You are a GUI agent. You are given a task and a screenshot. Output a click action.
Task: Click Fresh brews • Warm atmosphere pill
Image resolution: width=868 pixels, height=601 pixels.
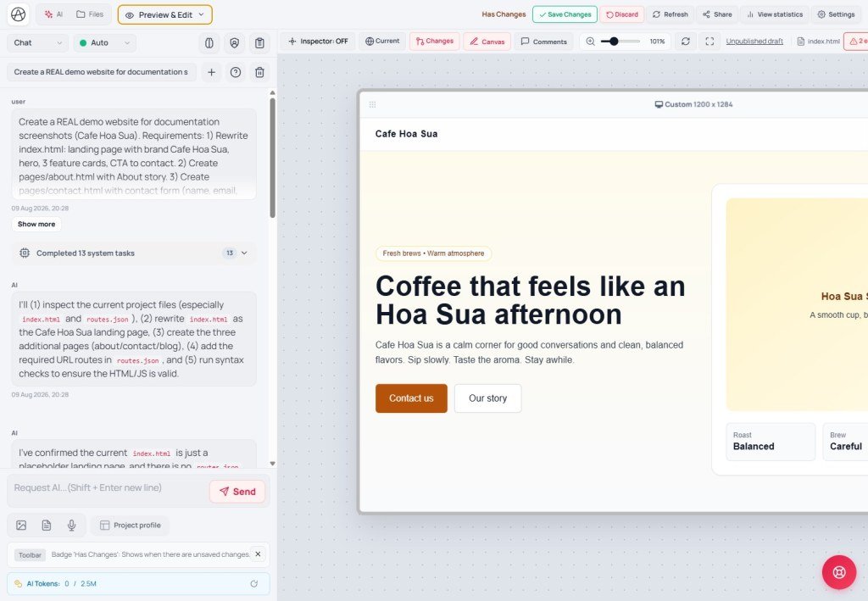[x=433, y=253]
